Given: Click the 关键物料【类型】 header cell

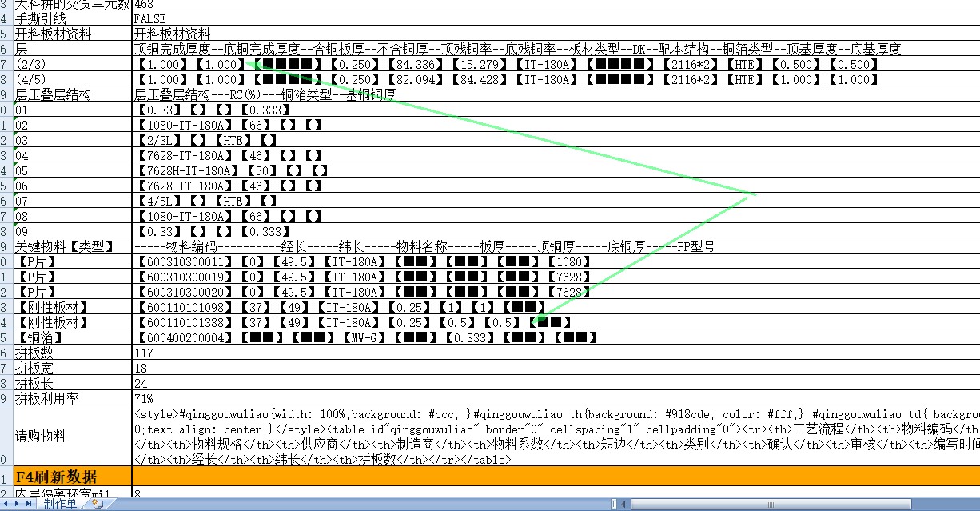Looking at the screenshot, I should coord(72,246).
